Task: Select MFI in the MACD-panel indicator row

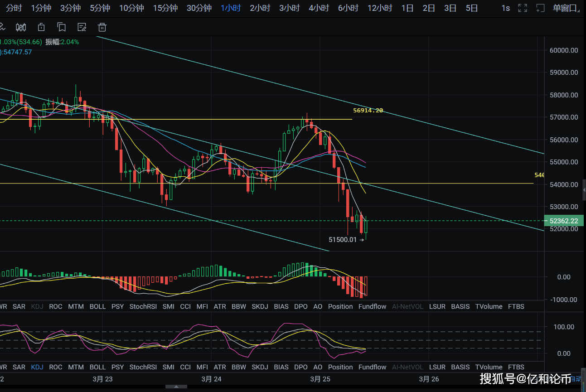Action: pyautogui.click(x=202, y=306)
